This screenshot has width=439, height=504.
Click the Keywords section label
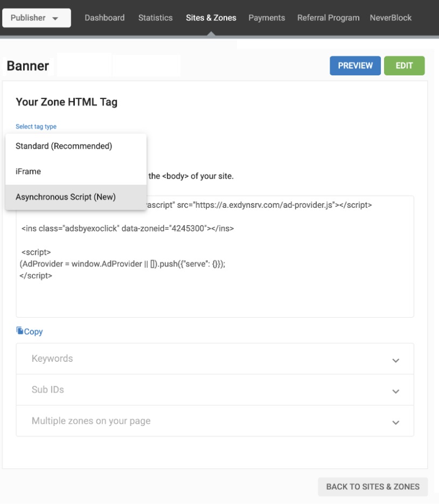(52, 359)
